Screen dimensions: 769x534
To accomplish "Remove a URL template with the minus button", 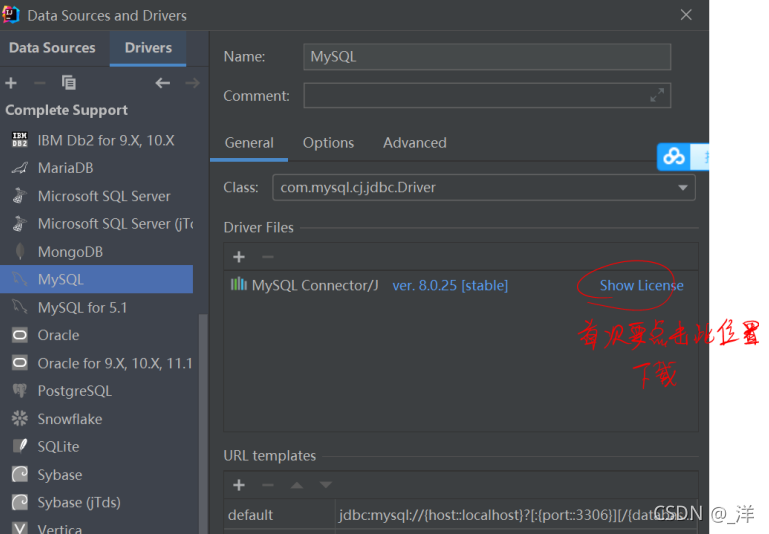I will pyautogui.click(x=268, y=485).
